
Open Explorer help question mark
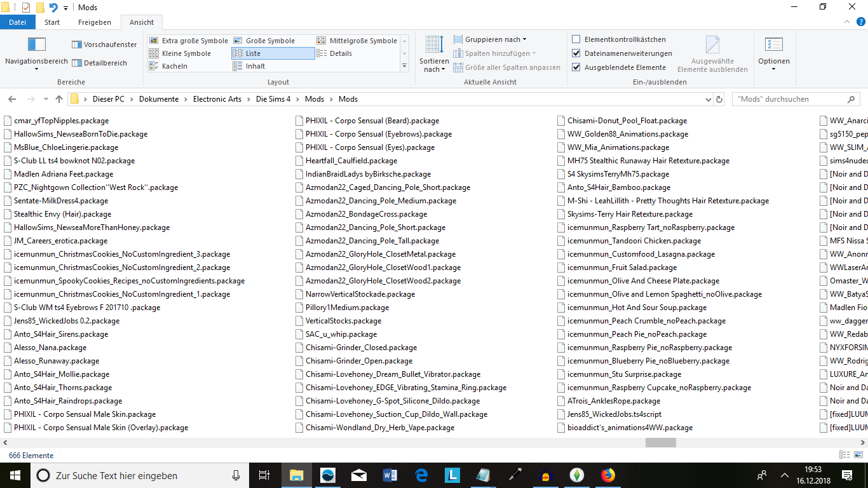point(860,22)
